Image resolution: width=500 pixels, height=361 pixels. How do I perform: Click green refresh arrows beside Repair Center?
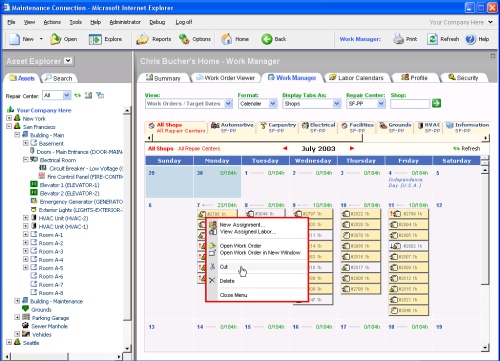coord(78,96)
